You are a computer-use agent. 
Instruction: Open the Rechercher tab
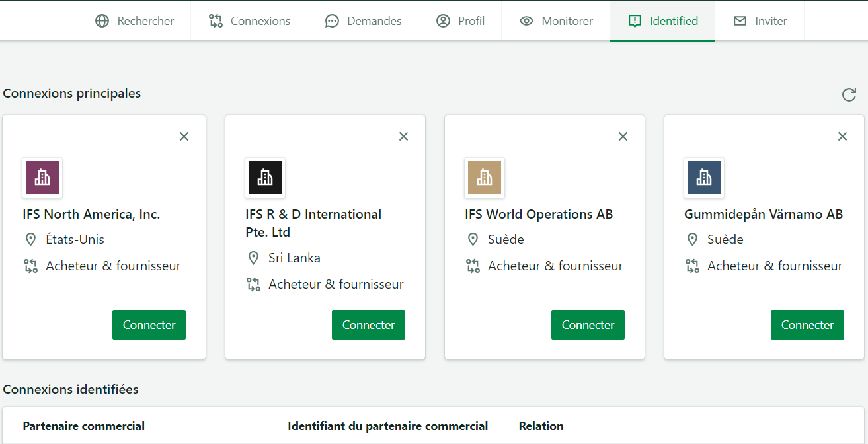pyautogui.click(x=134, y=21)
